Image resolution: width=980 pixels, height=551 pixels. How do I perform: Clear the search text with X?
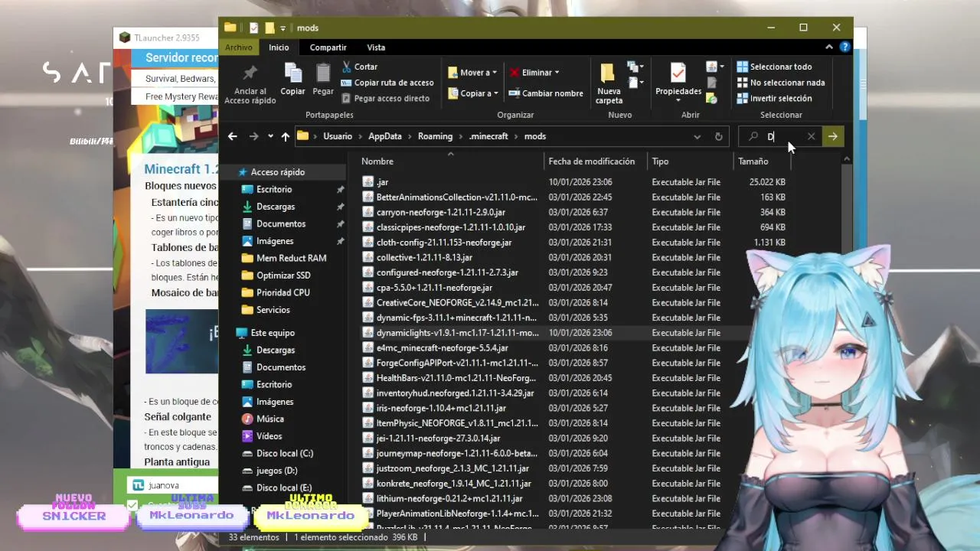pyautogui.click(x=811, y=136)
